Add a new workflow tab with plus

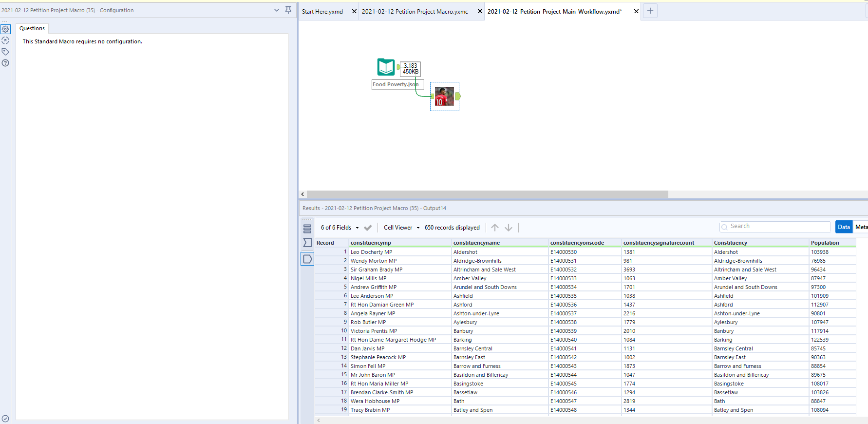pyautogui.click(x=650, y=11)
